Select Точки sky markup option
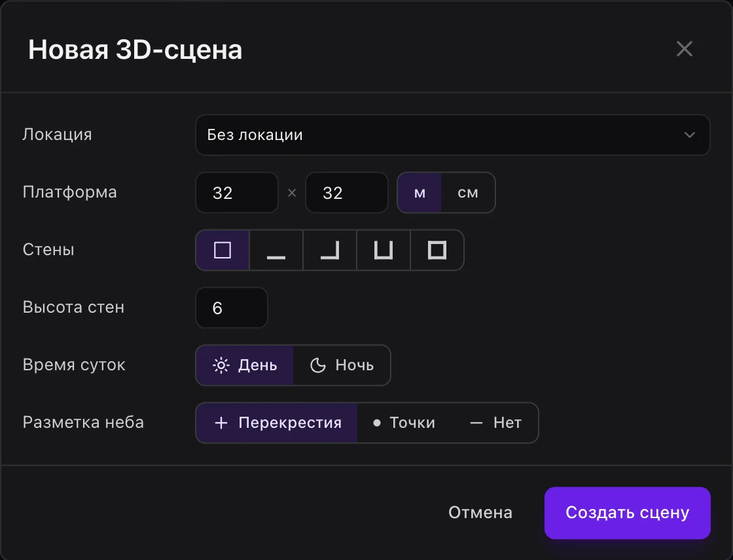 404,423
